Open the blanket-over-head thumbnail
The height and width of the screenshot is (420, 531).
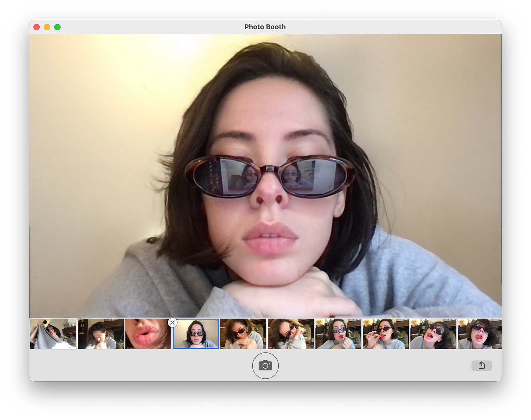(53, 334)
